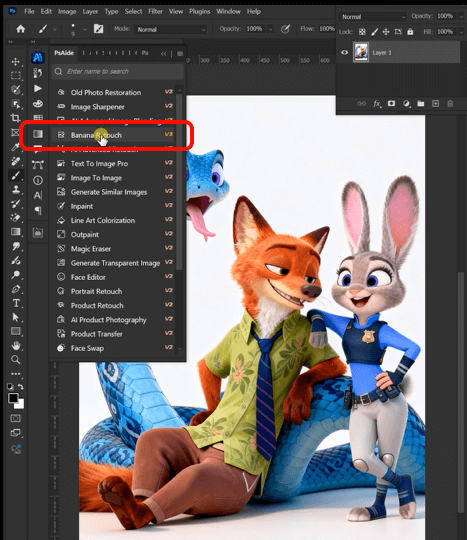Viewport: 467px width, 540px height.
Task: Open the File menu
Action: [x=29, y=11]
